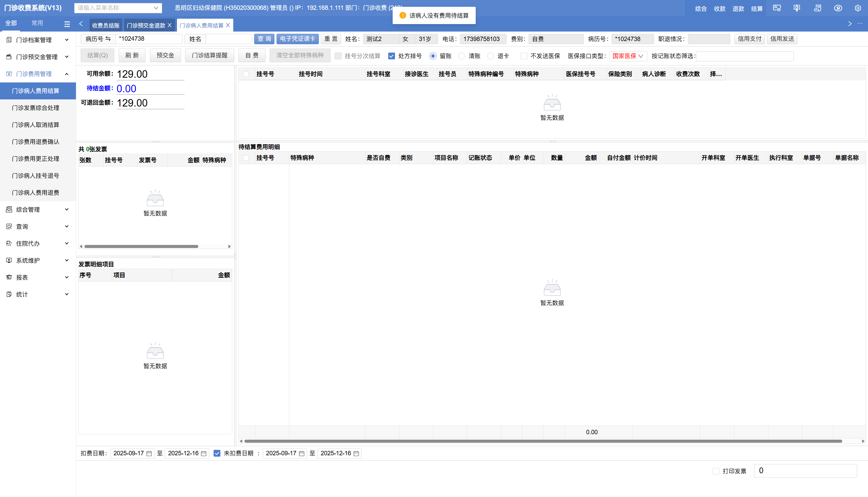Viewport: 868px width, 497px height.
Task: Open the presentation board chart icon
Action: click(797, 8)
